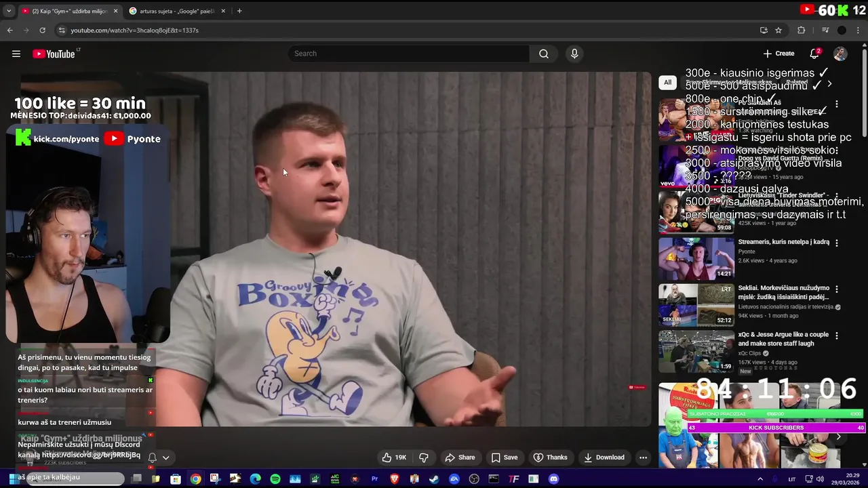This screenshot has width=868, height=488.
Task: Open 'xQc & Jesse Argue' video thumbnail
Action: coord(696,351)
